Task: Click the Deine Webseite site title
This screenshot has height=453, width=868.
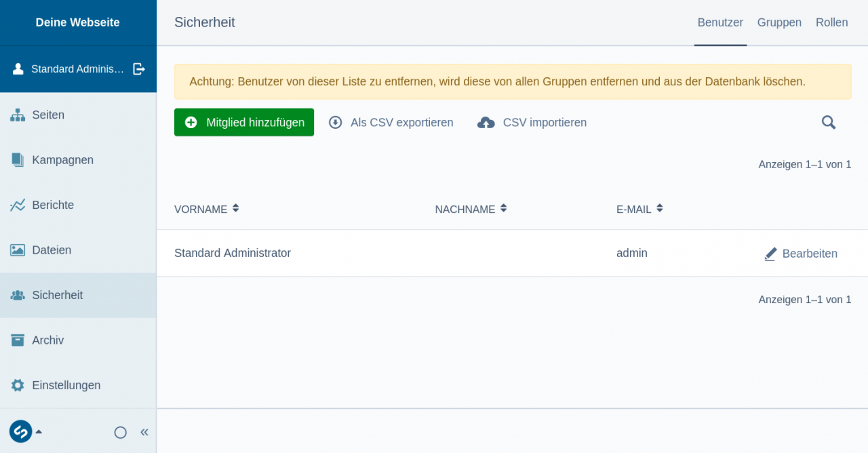Action: (x=78, y=22)
